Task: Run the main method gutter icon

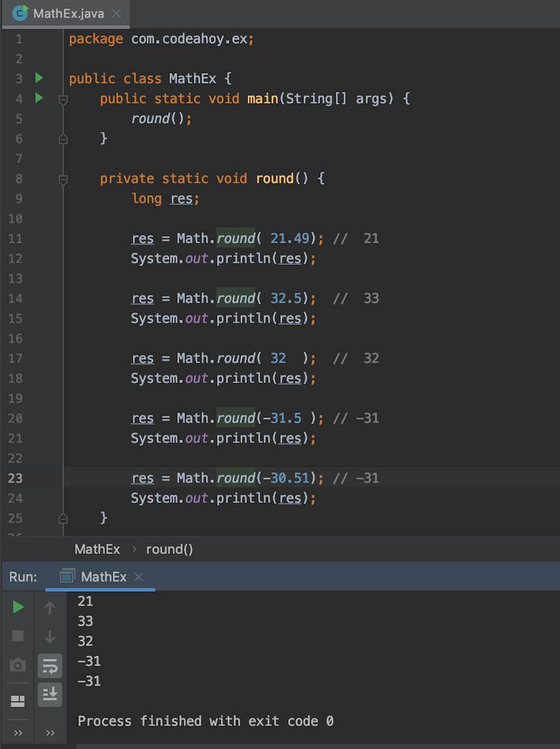Action: tap(39, 99)
